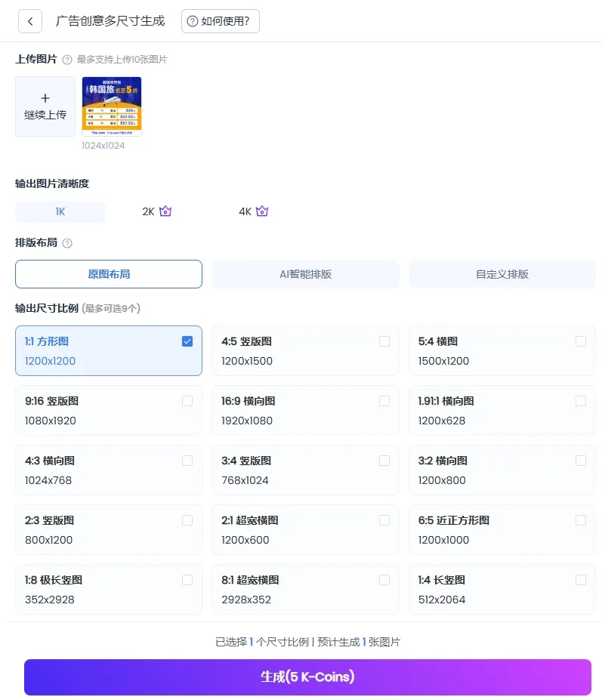Enable the 16:9 横向图 1920x1080 checkbox

click(384, 401)
